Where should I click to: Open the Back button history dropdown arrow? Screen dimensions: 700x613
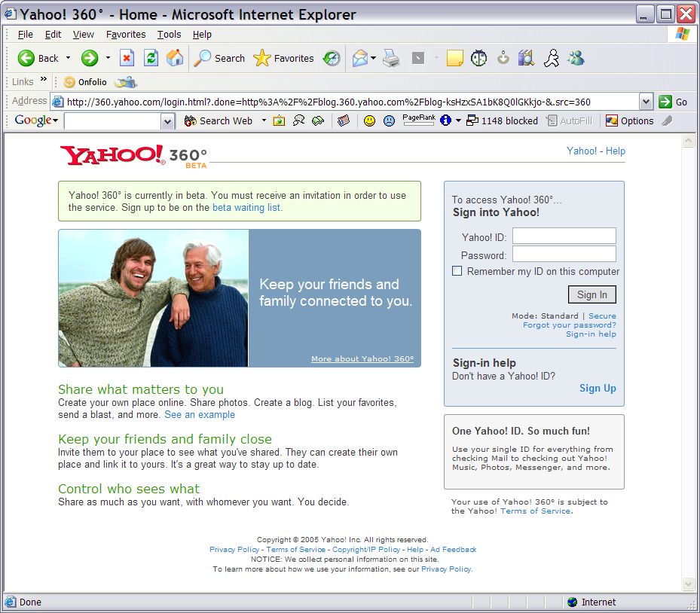pyautogui.click(x=68, y=58)
